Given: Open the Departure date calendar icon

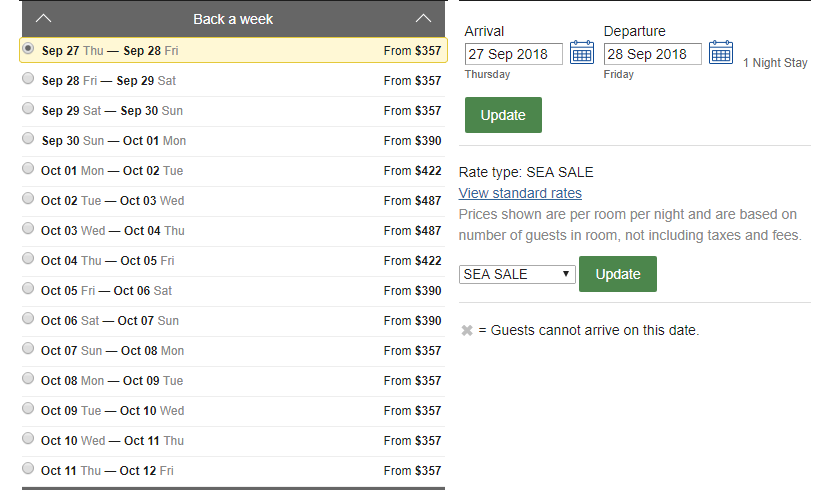Looking at the screenshot, I should 721,53.
